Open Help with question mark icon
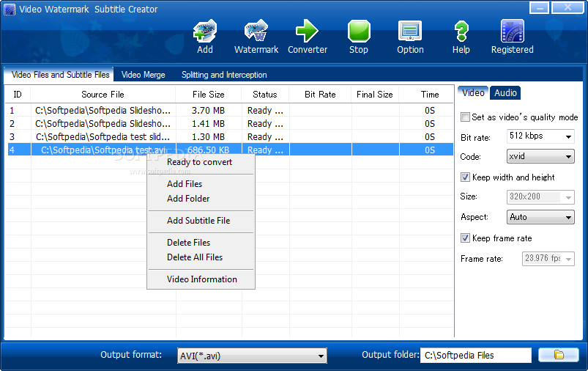This screenshot has height=371, width=588. coord(461,31)
